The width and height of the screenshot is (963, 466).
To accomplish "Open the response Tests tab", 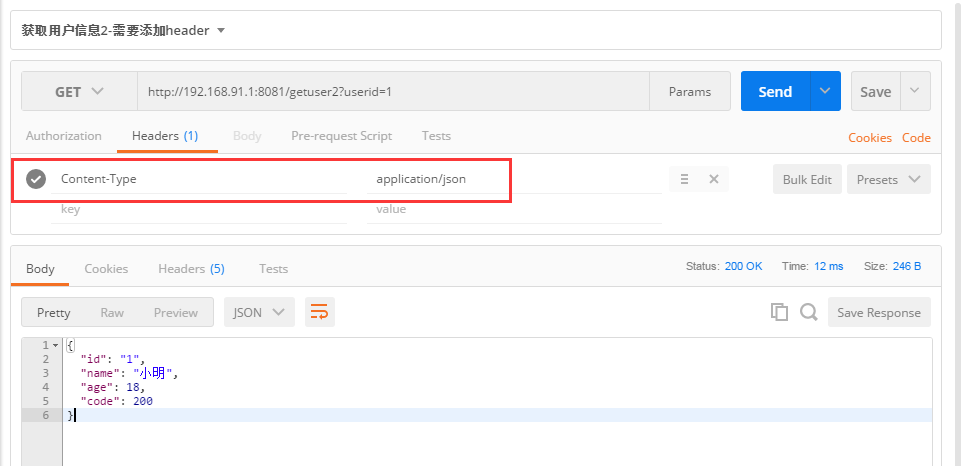I will [273, 269].
